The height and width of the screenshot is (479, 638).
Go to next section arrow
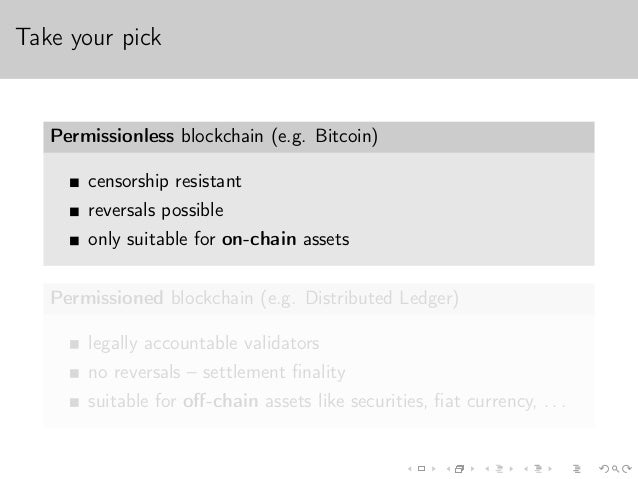click(550, 469)
